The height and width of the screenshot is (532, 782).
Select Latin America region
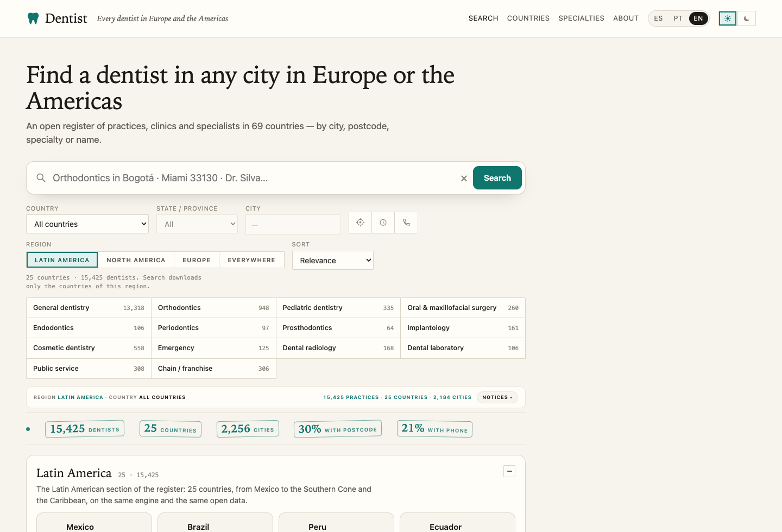62,260
